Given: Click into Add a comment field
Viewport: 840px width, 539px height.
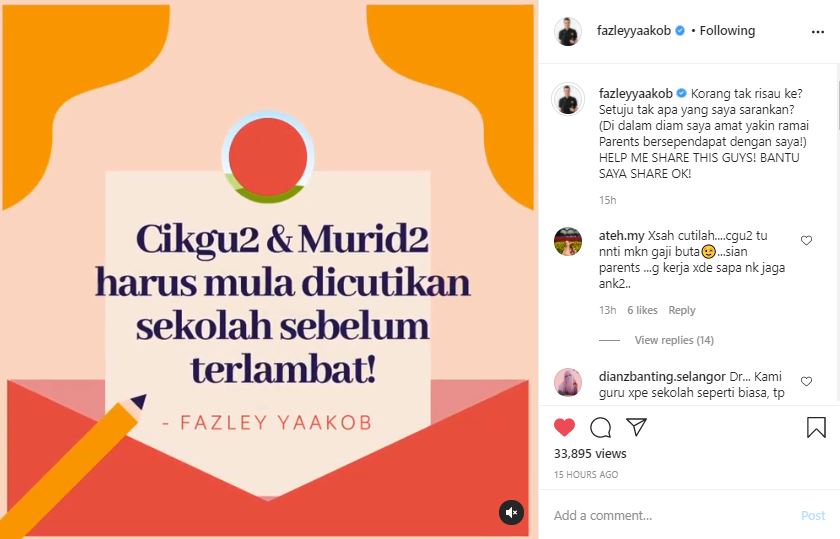Looking at the screenshot, I should click(x=672, y=515).
